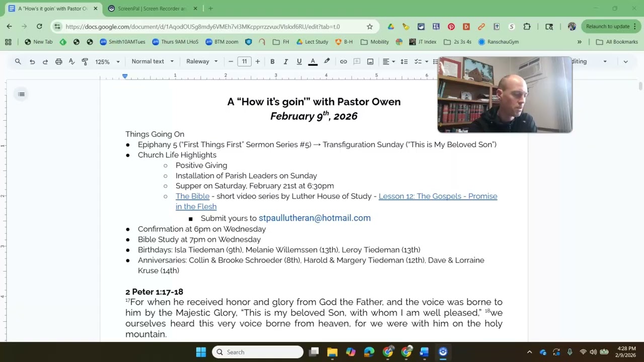
Task: Open the text alignment dropdown
Action: (x=389, y=61)
